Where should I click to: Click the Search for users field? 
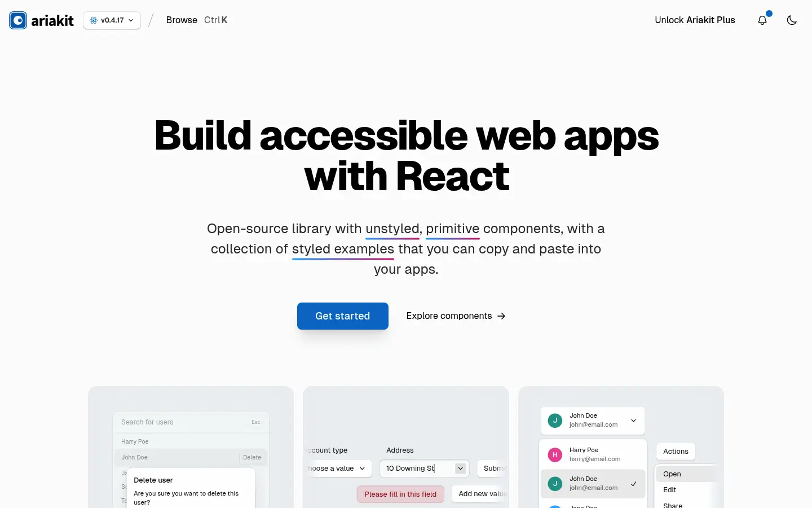191,422
